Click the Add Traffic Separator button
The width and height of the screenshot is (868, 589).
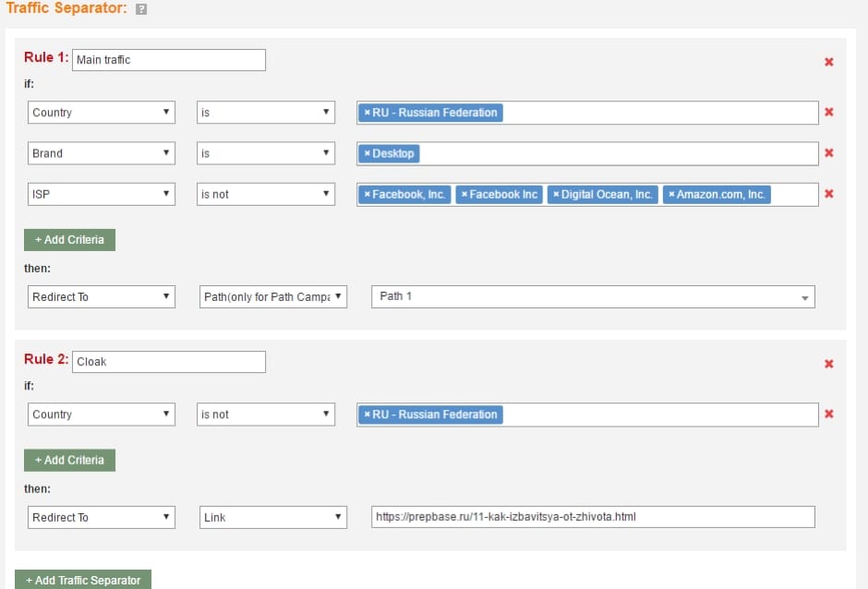pyautogui.click(x=83, y=580)
